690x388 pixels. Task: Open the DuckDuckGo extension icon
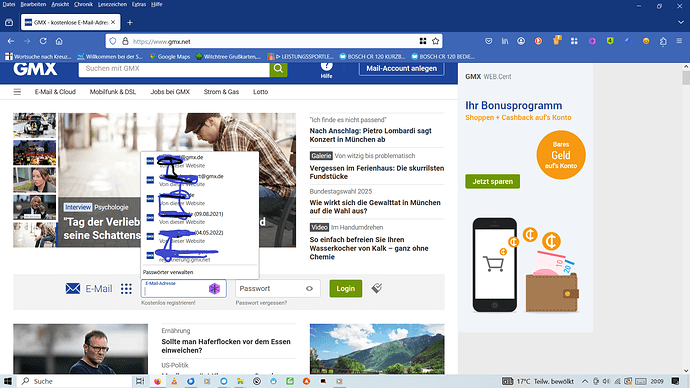pyautogui.click(x=538, y=41)
